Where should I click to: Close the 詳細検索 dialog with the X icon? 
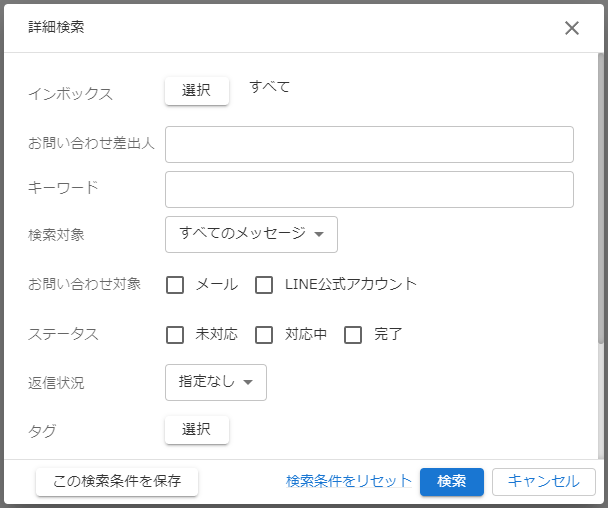(572, 28)
